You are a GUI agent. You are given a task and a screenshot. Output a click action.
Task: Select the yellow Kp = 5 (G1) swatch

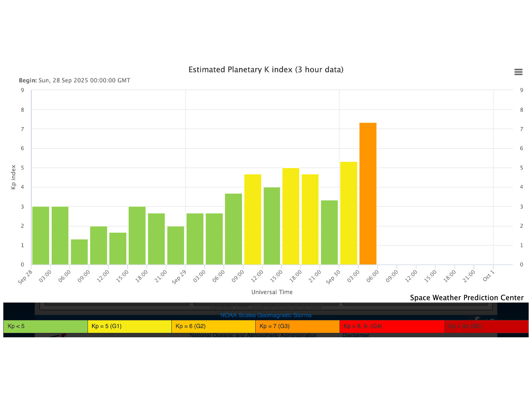[x=129, y=326]
